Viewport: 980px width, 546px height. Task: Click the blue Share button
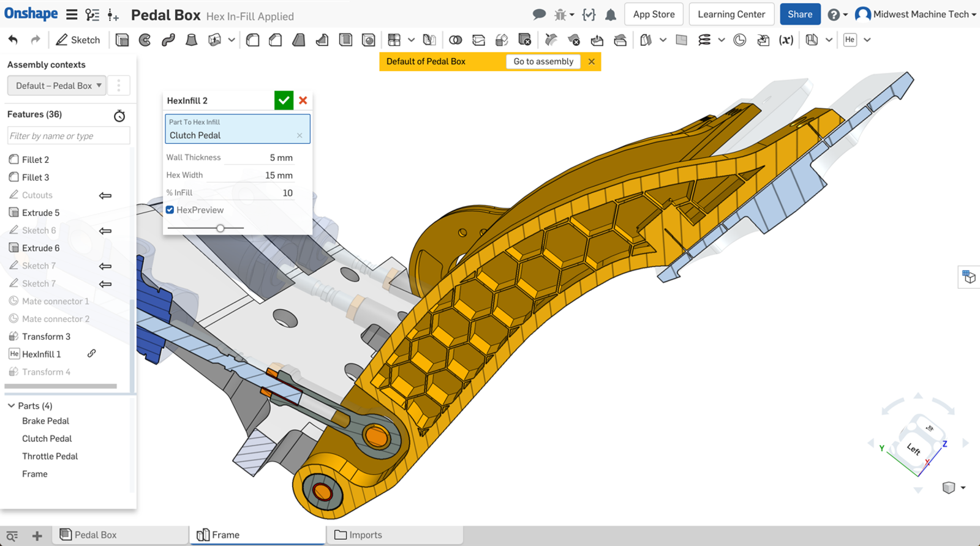tap(799, 15)
